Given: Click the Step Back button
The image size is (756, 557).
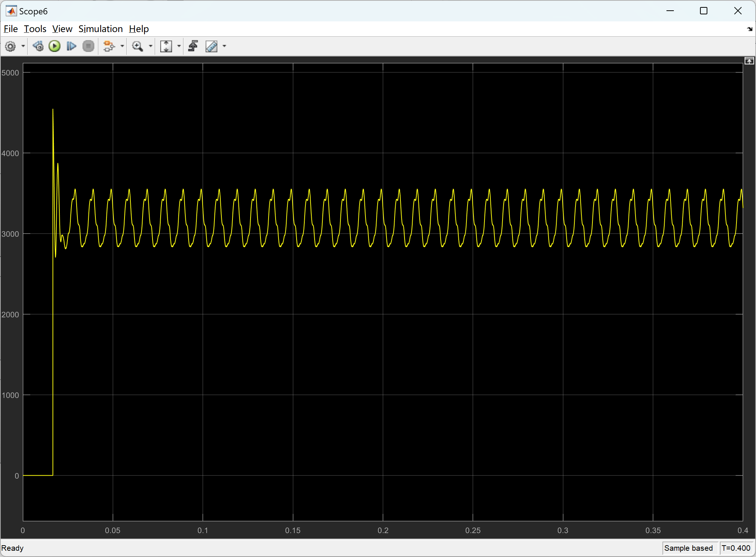Looking at the screenshot, I should click(x=38, y=46).
